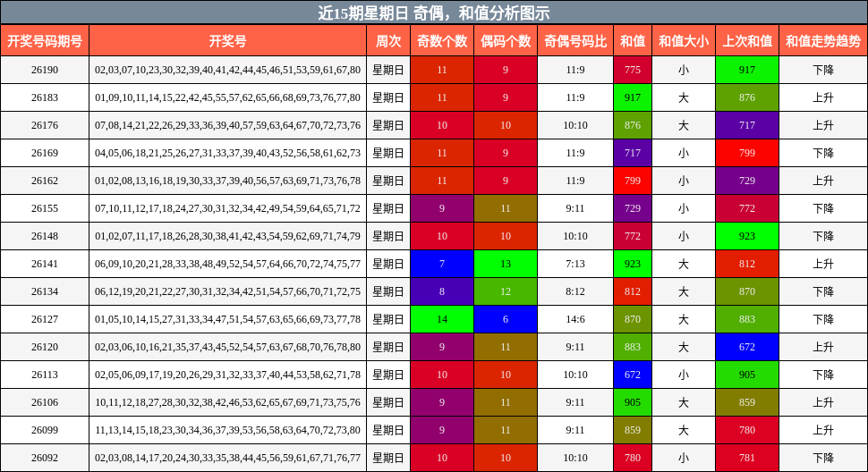The image size is (868, 472).
Task: Click the 上次和值 cell 717 in row 26176
Action: click(747, 125)
